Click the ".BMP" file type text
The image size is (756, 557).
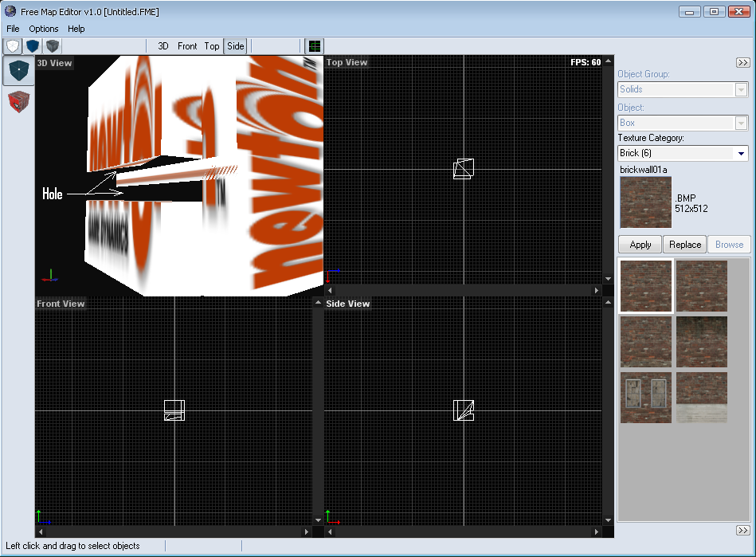685,198
